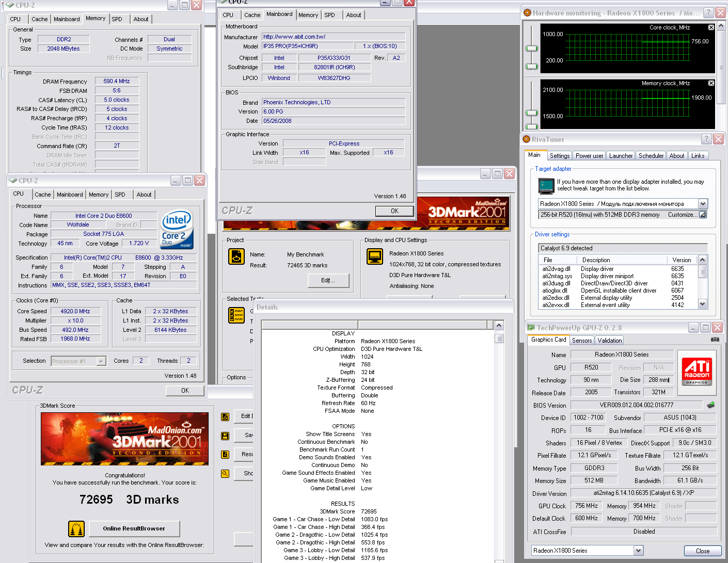Viewport: 728px width, 563px height.
Task: Click the abit manufacturer URL in Mainboard window
Action: click(334, 37)
